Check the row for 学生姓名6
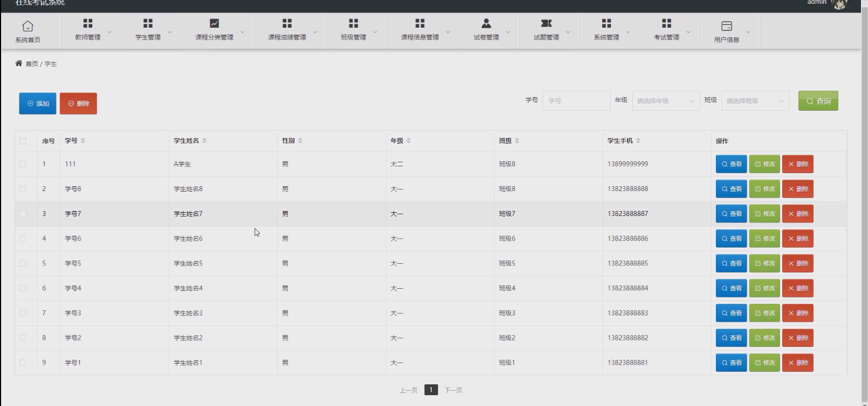 pos(23,238)
